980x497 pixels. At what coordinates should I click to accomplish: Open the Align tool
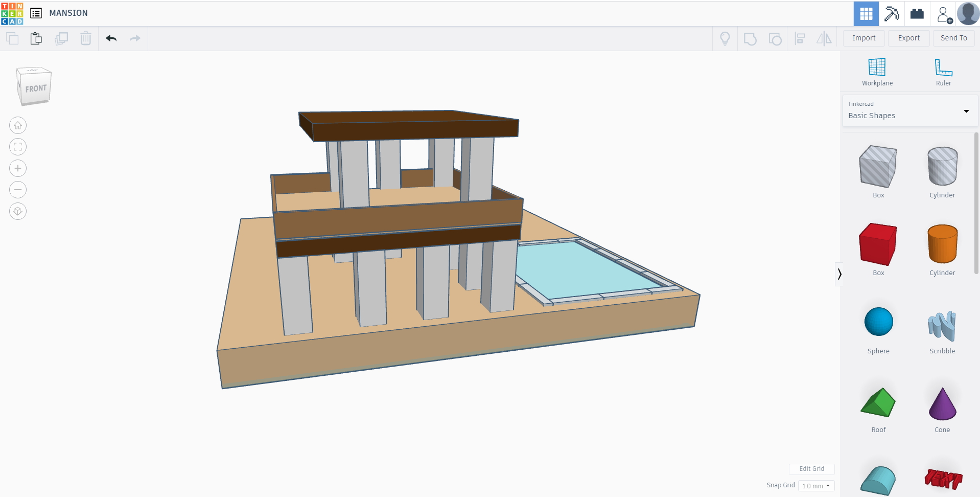(x=800, y=38)
